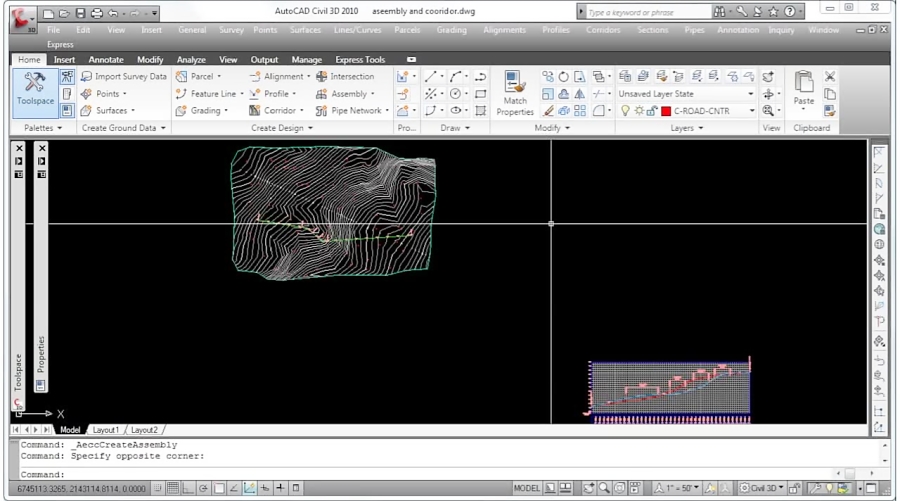The width and height of the screenshot is (900, 501).
Task: Switch to the Insert ribbon tab
Action: [x=64, y=59]
